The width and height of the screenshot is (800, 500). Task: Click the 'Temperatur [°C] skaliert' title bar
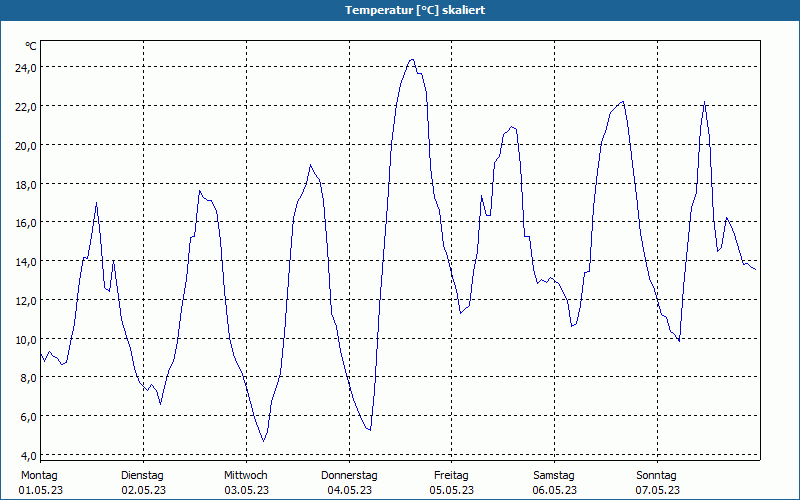pyautogui.click(x=400, y=10)
